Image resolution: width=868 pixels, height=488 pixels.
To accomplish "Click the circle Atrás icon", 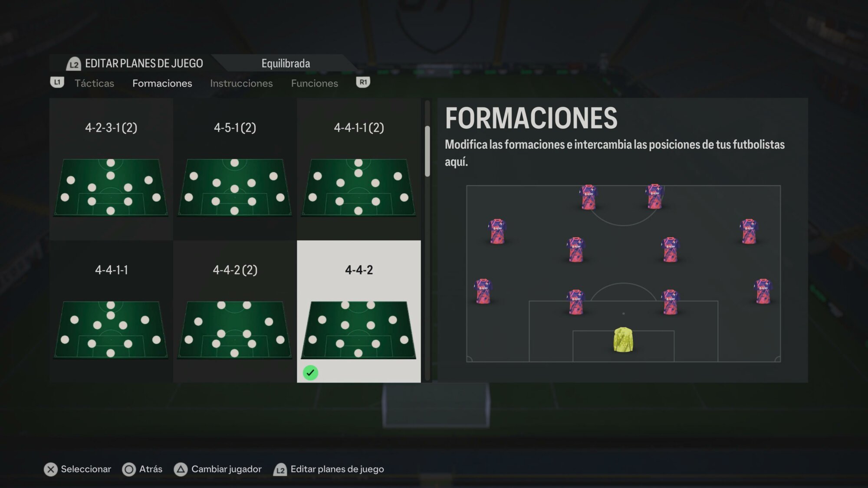I will pyautogui.click(x=129, y=469).
